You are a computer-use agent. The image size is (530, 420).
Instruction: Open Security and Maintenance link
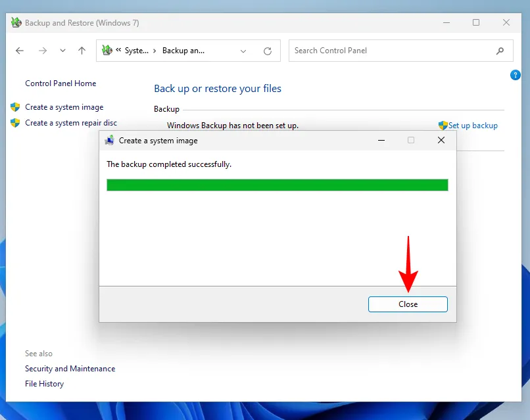[70, 369]
